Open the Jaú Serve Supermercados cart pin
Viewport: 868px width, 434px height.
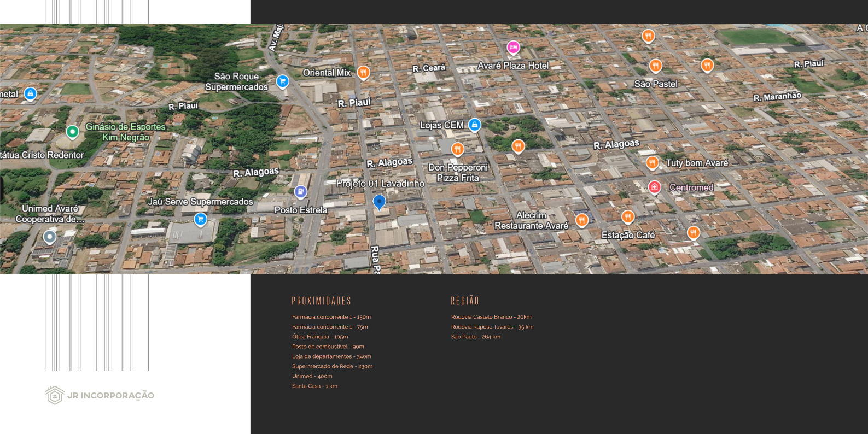(x=201, y=220)
